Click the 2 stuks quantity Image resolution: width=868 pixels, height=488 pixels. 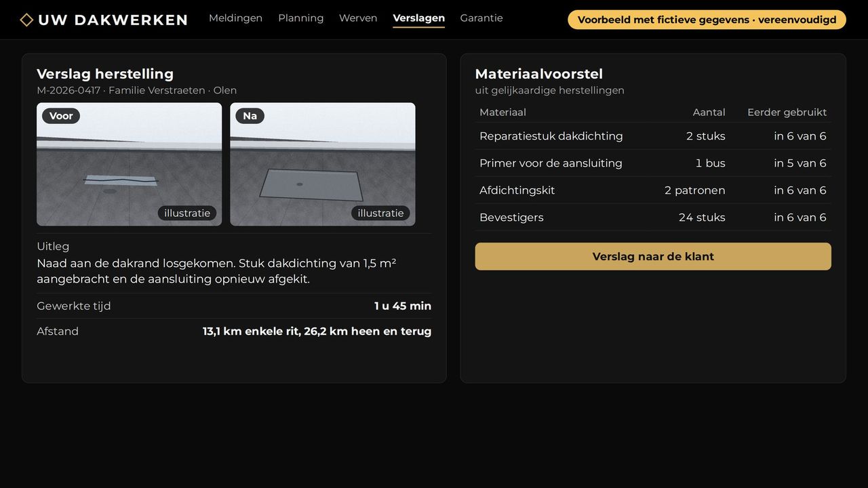706,136
